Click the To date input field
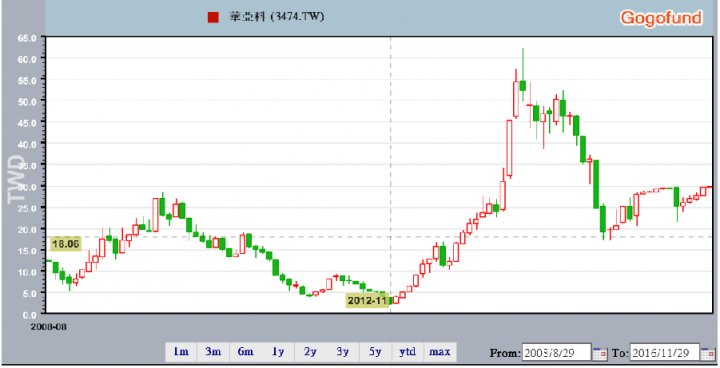This screenshot has width=720, height=368. [x=664, y=353]
